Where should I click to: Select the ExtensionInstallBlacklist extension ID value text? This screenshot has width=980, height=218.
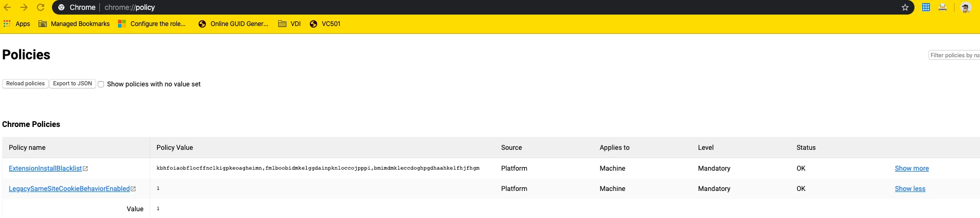[x=318, y=168]
